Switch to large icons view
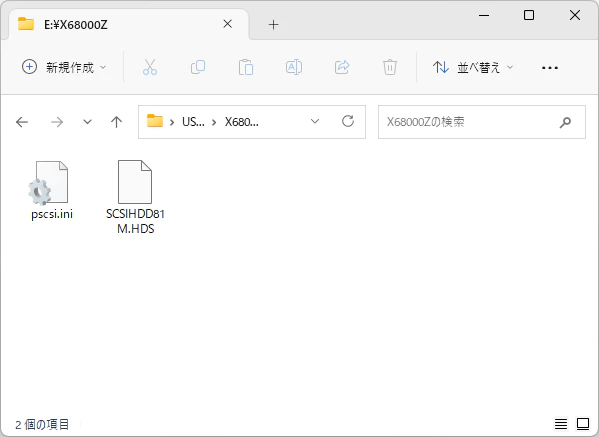The height and width of the screenshot is (437, 599). coord(583,424)
